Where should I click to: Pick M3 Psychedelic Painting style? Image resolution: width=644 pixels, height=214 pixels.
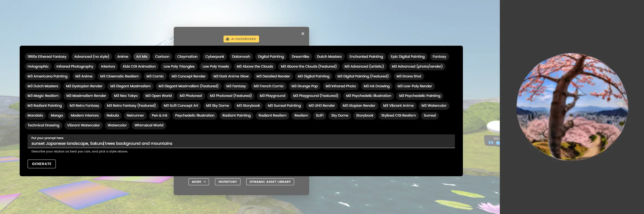pos(420,96)
